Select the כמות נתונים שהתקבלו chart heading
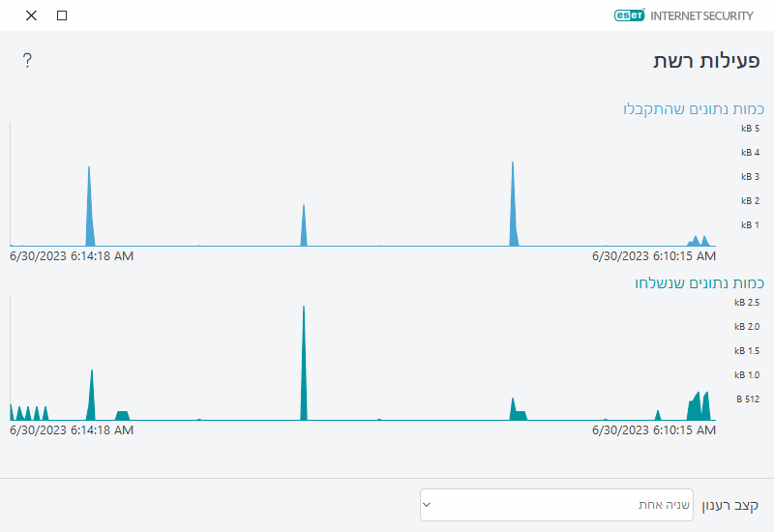 (x=694, y=109)
